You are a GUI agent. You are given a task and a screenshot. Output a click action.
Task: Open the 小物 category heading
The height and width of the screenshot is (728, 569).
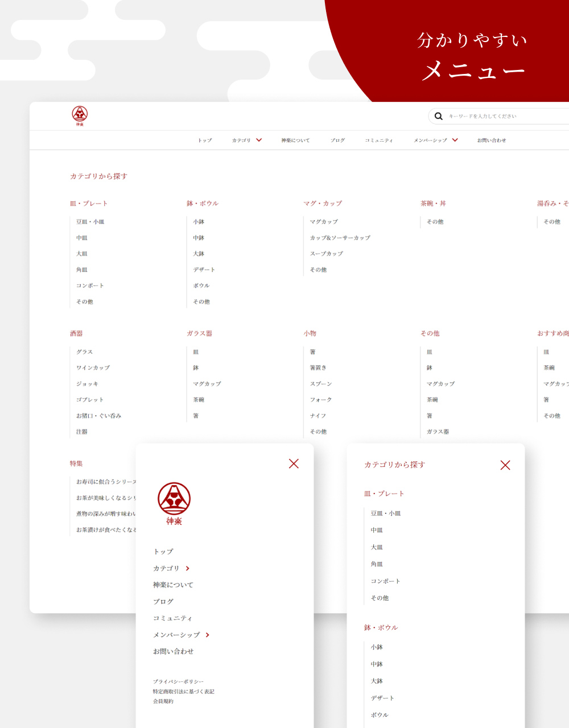coord(310,333)
